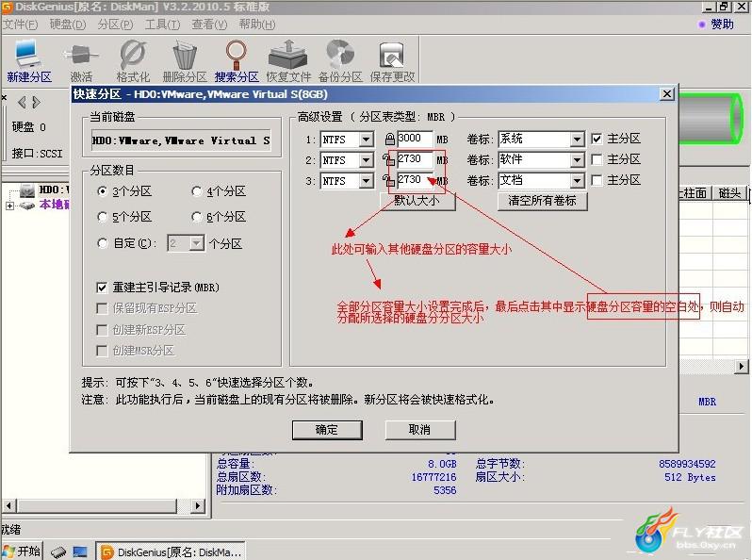Screen dimensions: 752x560
Task: Open the 工具(T) menu
Action: (162, 24)
